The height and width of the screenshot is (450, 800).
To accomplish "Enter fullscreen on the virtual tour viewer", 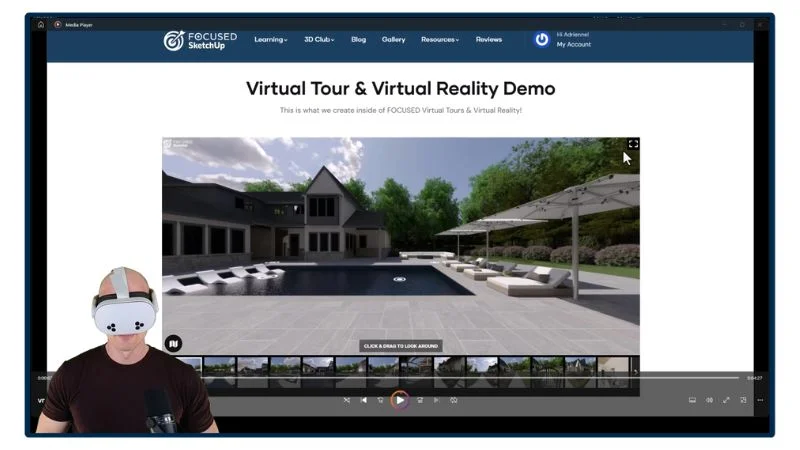I will pos(633,144).
